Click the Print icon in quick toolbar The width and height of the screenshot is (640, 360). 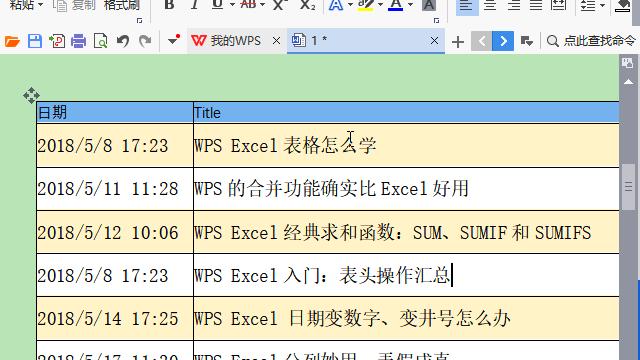point(78,41)
